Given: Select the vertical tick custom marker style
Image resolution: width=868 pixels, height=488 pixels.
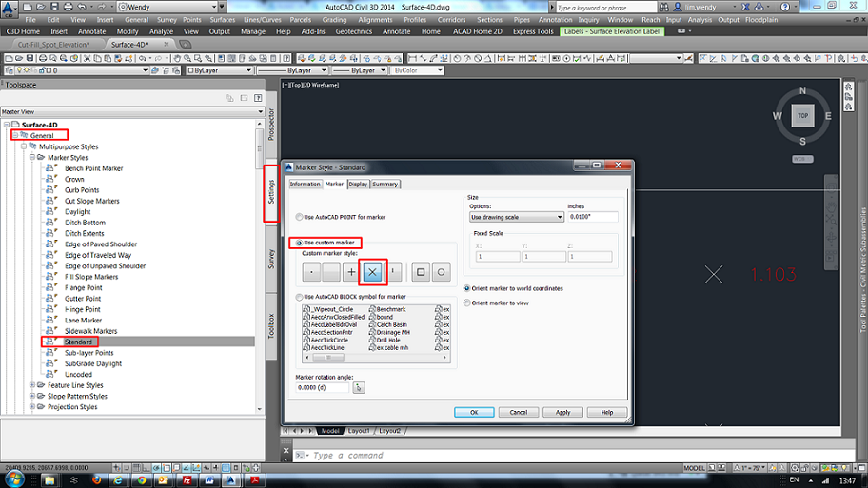Looking at the screenshot, I should (x=393, y=272).
